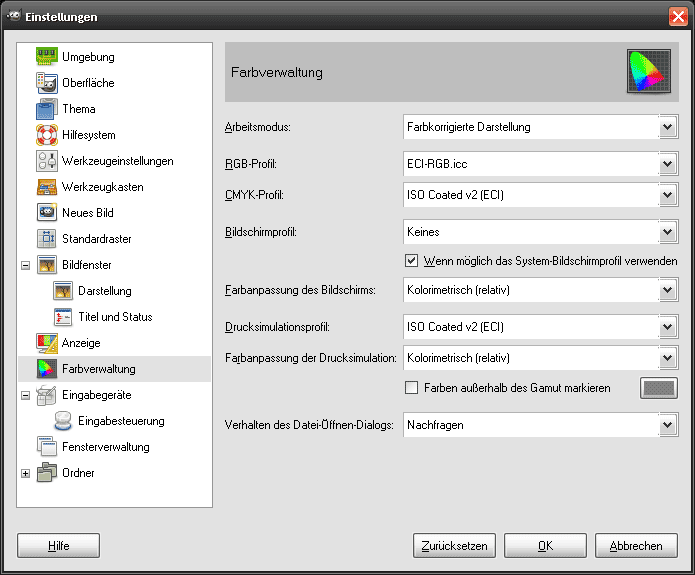The height and width of the screenshot is (575, 695).
Task: Select the Umgebung icon in sidebar
Action: [x=47, y=57]
